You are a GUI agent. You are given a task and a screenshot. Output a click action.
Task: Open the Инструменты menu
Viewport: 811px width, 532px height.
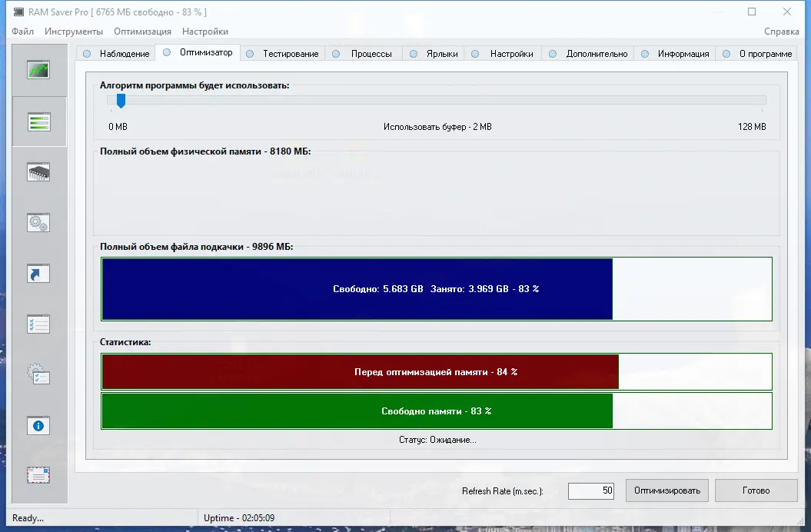click(x=73, y=32)
